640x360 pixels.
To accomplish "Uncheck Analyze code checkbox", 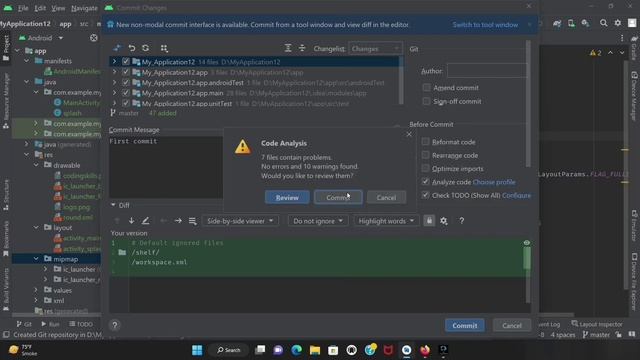I will pyautogui.click(x=425, y=182).
